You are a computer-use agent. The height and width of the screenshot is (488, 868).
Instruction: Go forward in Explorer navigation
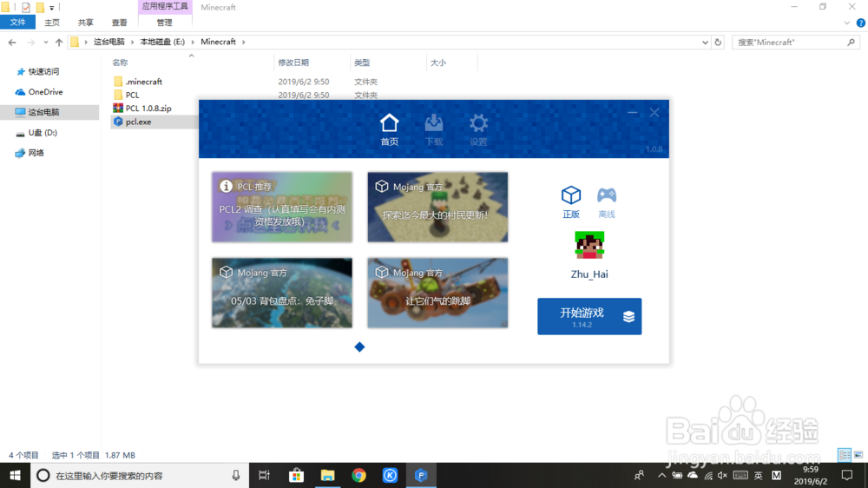tap(30, 42)
